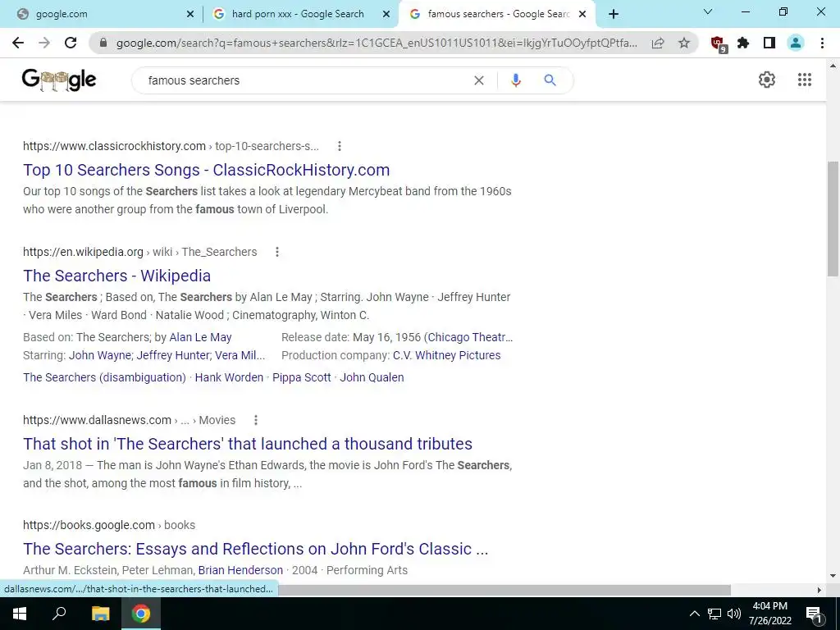840x630 pixels.
Task: Click the scrollbar down arrow
Action: click(x=833, y=576)
